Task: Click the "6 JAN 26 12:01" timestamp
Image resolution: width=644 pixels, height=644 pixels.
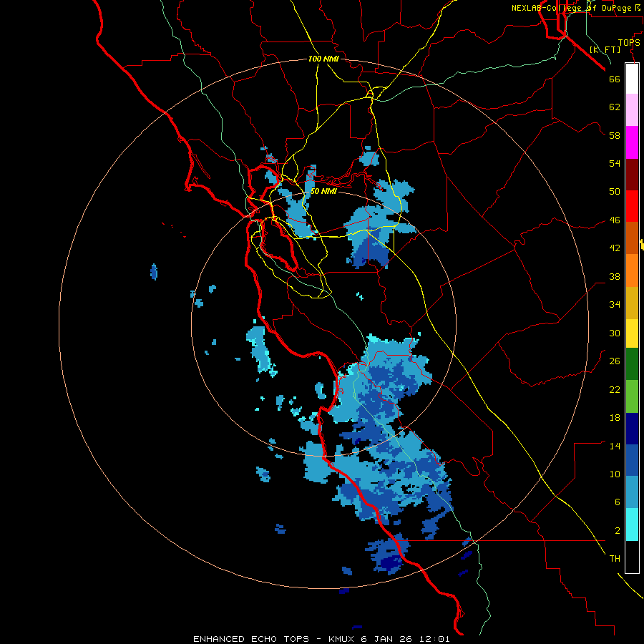Action: tap(406, 639)
